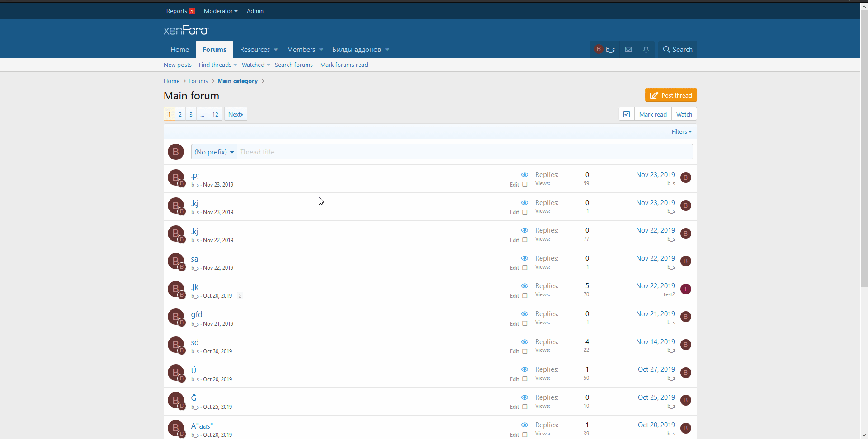Tick the checkbox for thread Ü
The image size is (868, 439).
pos(525,379)
